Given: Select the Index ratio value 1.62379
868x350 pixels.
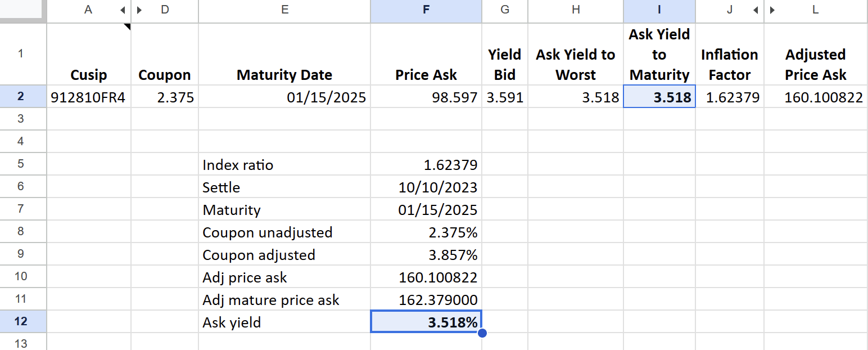Looking at the screenshot, I should pos(426,165).
